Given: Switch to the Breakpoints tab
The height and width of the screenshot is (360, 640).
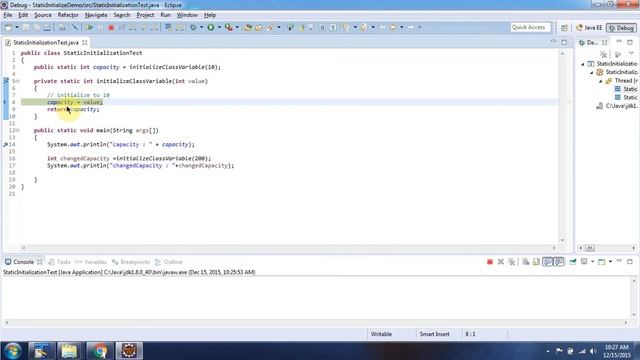Looking at the screenshot, I should tap(131, 262).
